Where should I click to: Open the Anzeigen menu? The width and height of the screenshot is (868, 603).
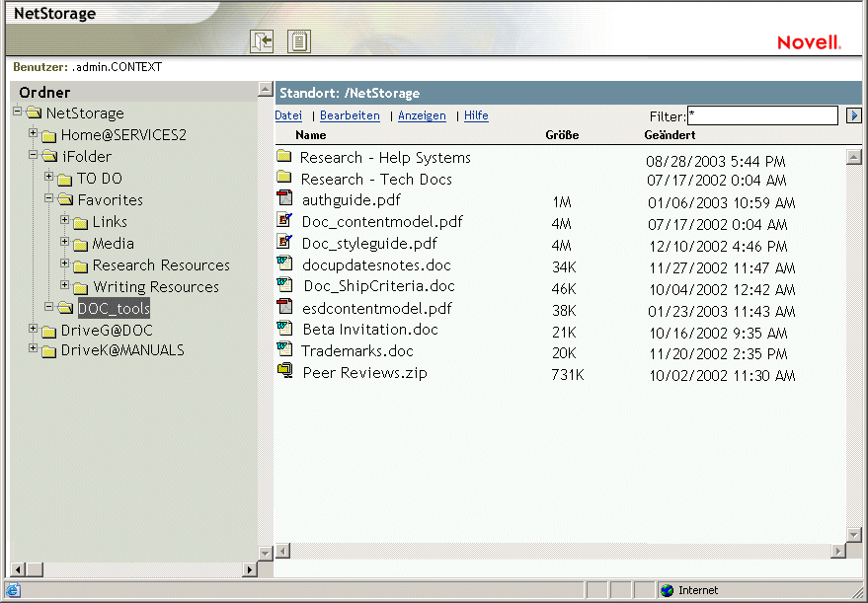[422, 115]
